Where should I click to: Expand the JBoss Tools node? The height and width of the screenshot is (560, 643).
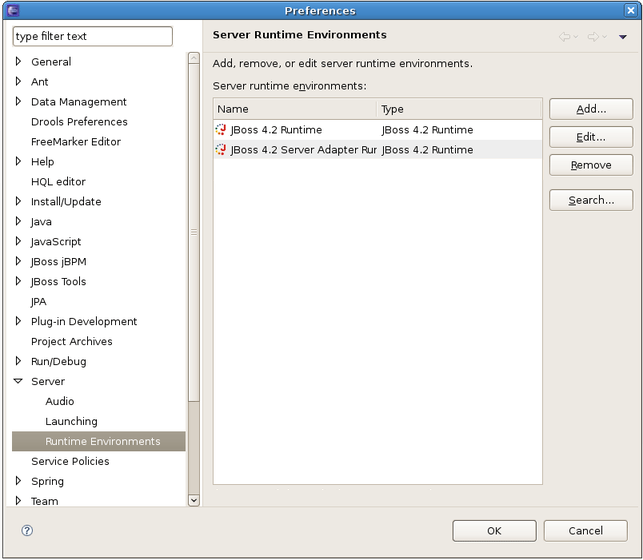[18, 282]
